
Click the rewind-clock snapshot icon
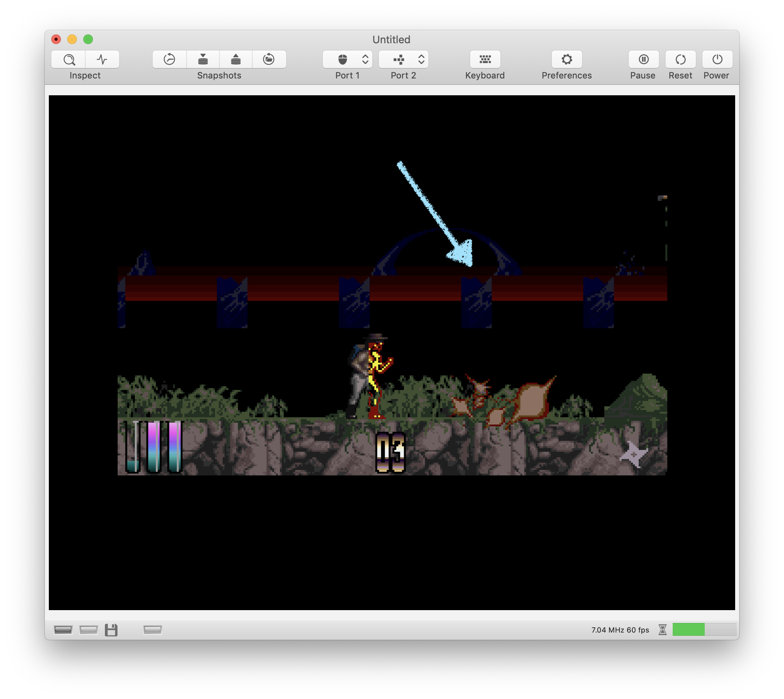point(169,60)
